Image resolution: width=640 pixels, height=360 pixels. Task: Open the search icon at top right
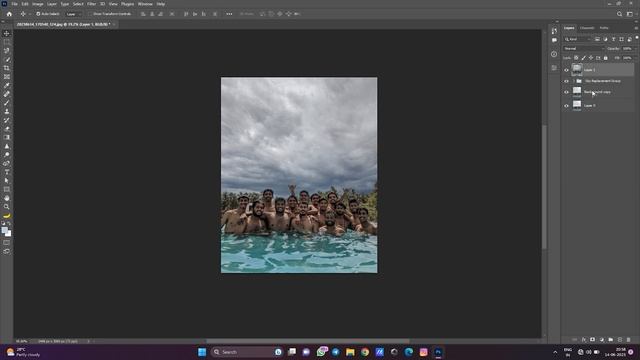(x=619, y=14)
